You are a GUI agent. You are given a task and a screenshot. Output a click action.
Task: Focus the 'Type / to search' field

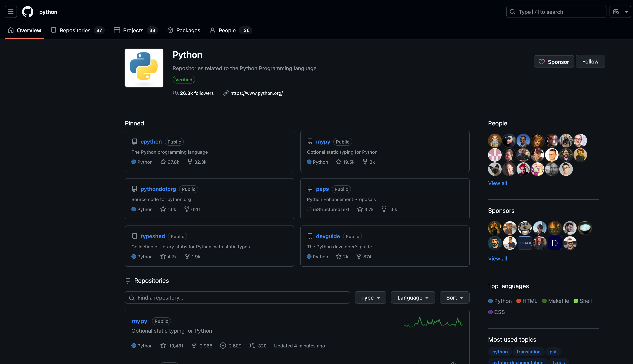tap(556, 12)
